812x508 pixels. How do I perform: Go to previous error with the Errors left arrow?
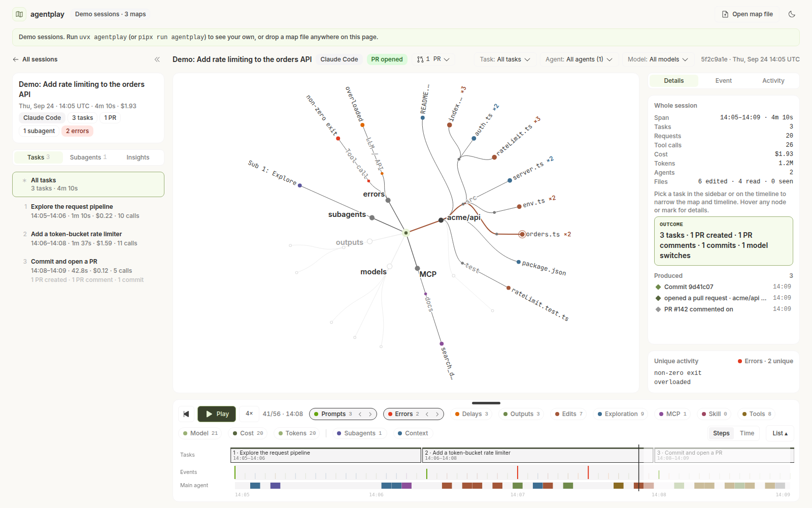click(427, 414)
